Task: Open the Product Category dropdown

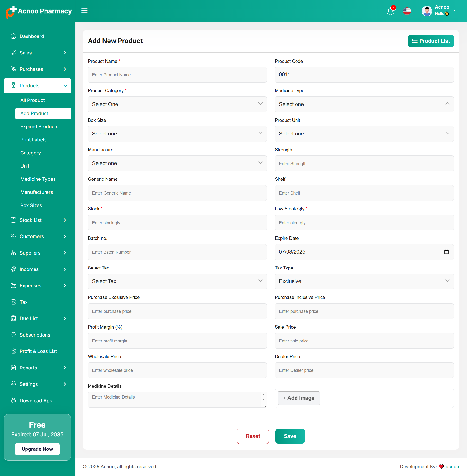Action: click(177, 104)
